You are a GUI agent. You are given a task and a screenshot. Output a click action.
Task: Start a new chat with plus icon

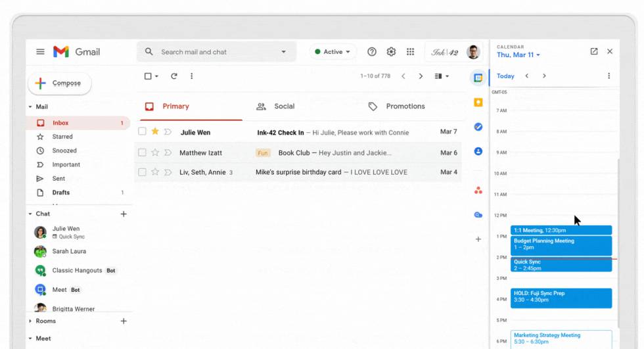(x=124, y=214)
